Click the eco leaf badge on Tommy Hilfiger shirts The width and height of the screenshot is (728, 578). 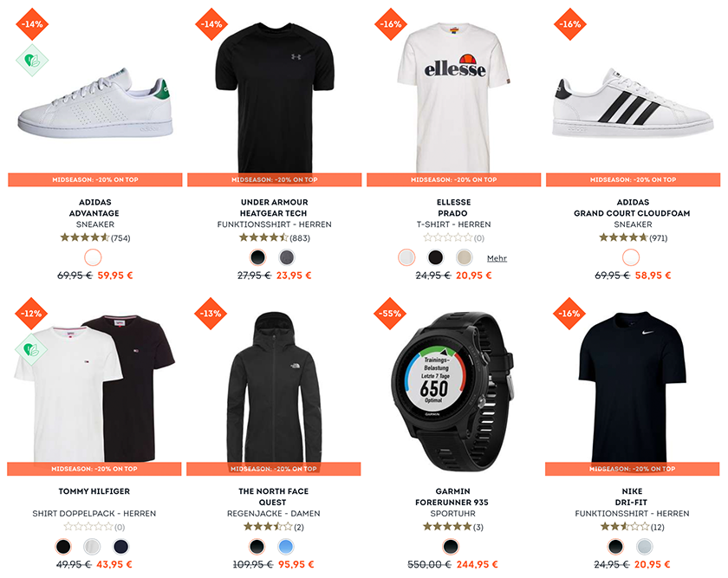pos(31,349)
